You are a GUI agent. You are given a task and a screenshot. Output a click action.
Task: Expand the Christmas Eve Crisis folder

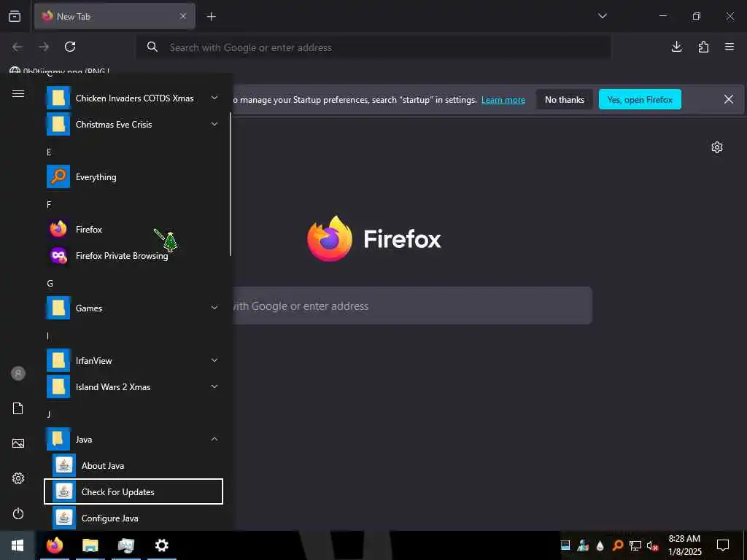(x=133, y=124)
